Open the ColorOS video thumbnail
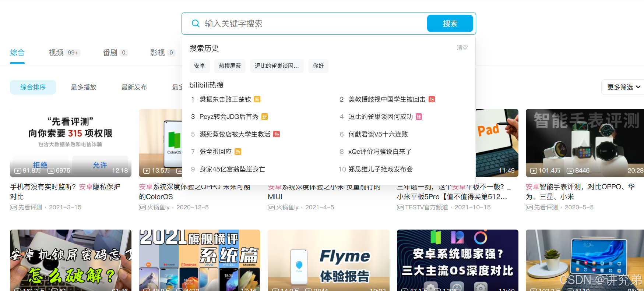Viewport: 644px width, 291px height. 161,143
